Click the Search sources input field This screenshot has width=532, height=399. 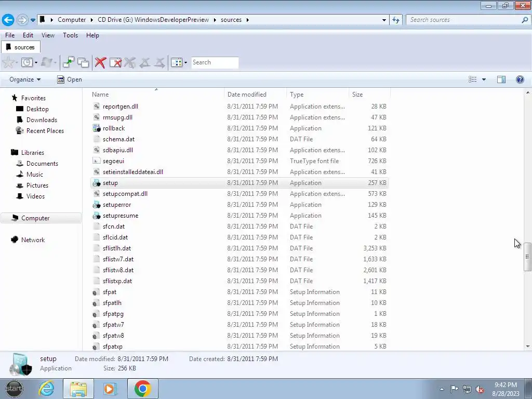tap(464, 20)
